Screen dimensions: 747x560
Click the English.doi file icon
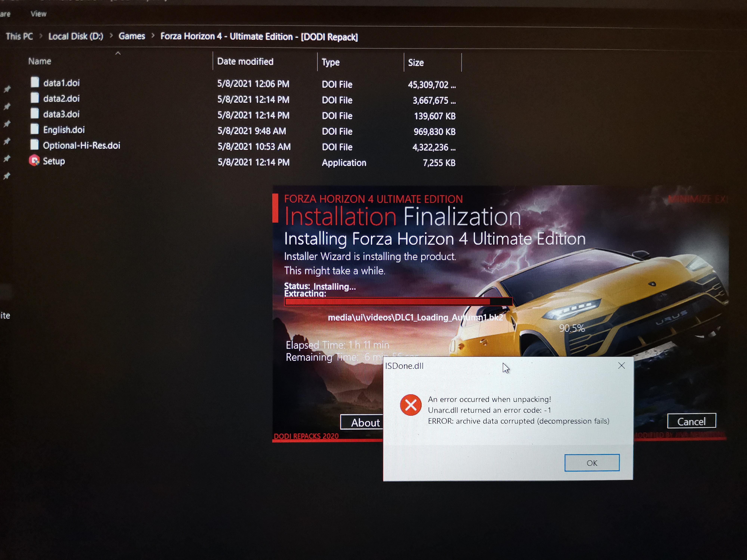34,129
